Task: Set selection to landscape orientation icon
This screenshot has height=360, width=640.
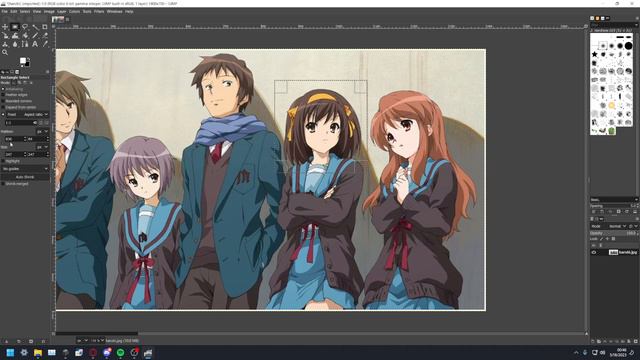Action: (47, 122)
